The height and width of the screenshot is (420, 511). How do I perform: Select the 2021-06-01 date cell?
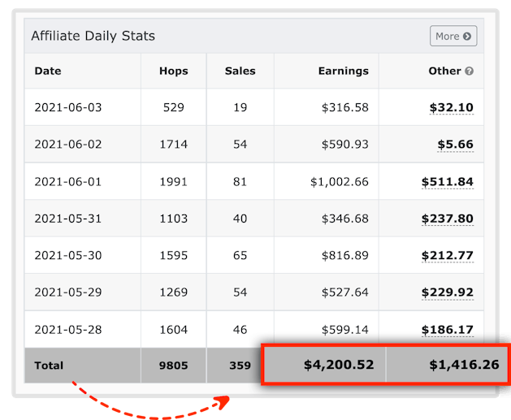(x=67, y=182)
